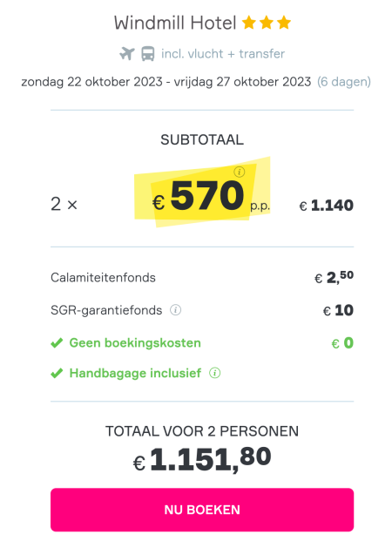Click the bus transfer icon
Viewport: 392px width, 541px height.
coord(148,54)
